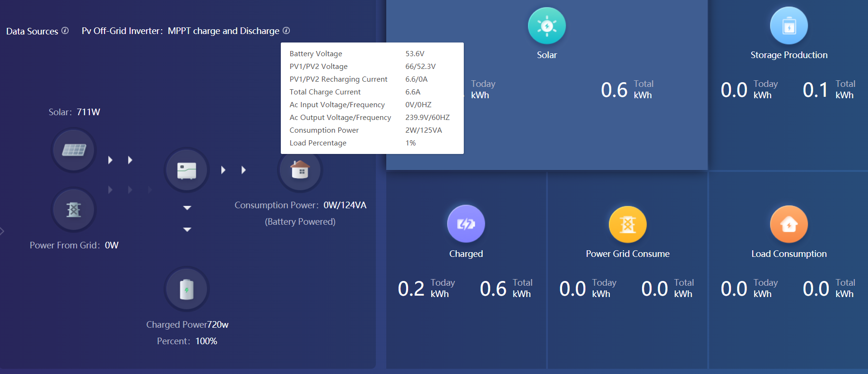This screenshot has width=868, height=374.
Task: Click the Load Consumption title text
Action: [789, 254]
